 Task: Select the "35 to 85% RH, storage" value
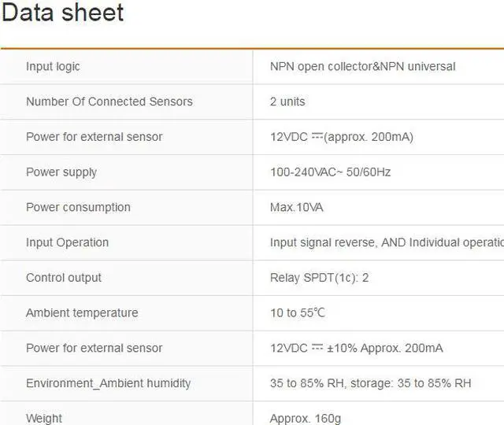click(370, 383)
